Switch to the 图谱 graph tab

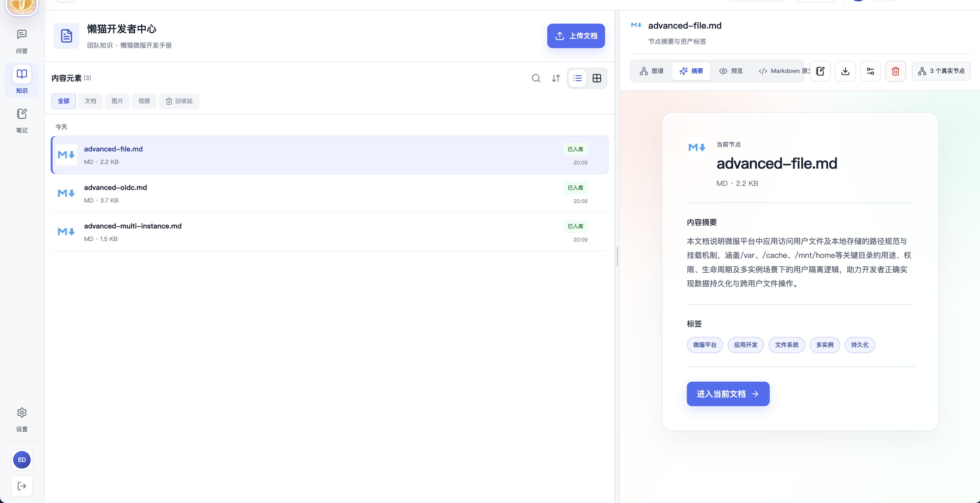(x=651, y=71)
